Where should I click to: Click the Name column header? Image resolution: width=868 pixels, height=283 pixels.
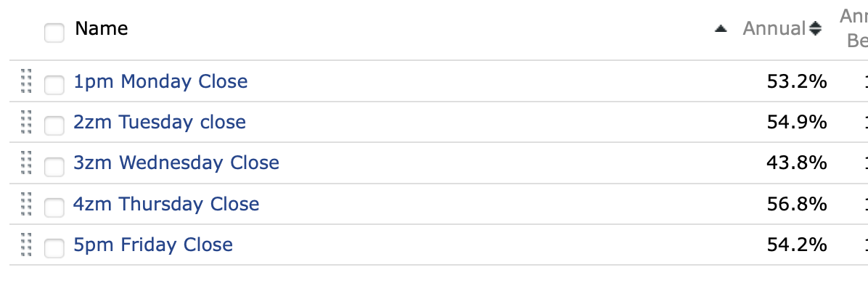[102, 28]
